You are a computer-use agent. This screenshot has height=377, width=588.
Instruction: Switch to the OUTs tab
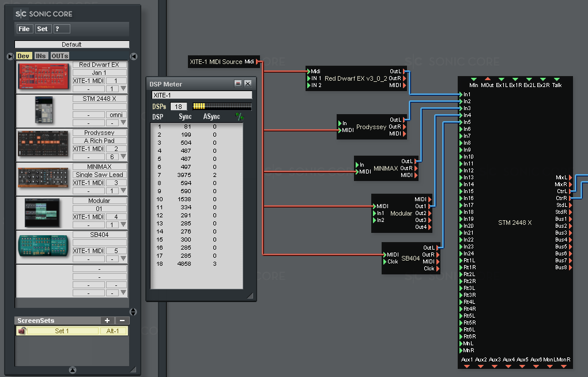pos(59,56)
